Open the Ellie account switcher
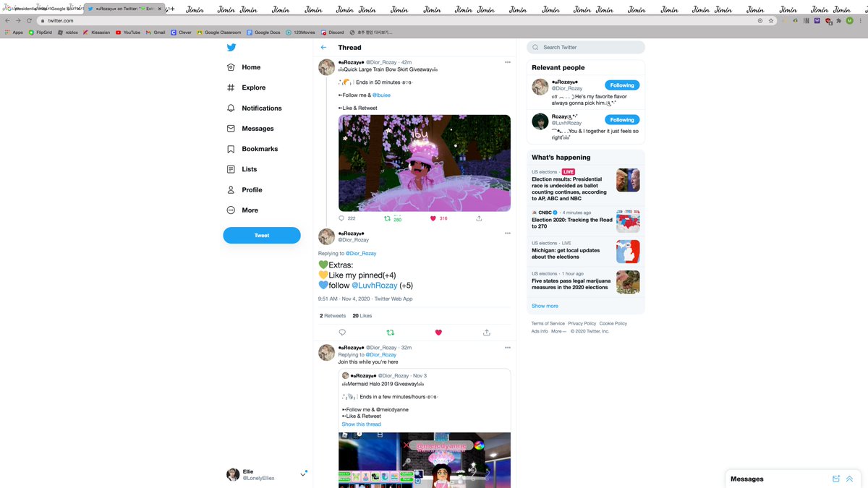 [x=266, y=474]
